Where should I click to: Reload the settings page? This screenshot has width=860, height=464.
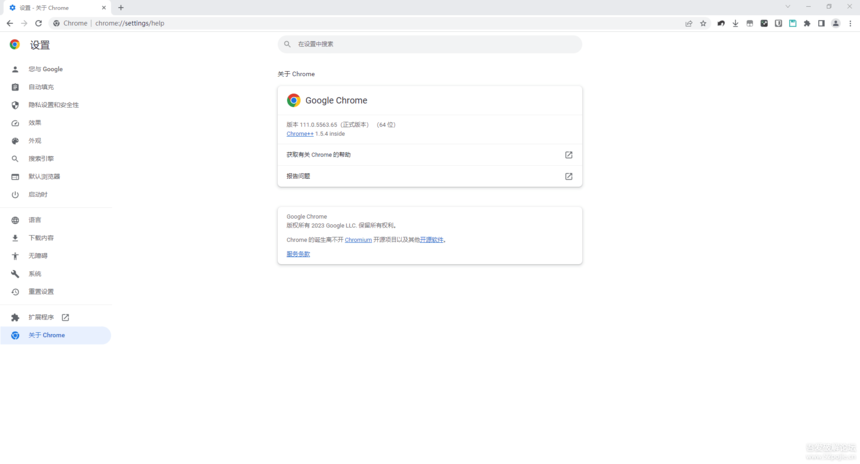[38, 24]
